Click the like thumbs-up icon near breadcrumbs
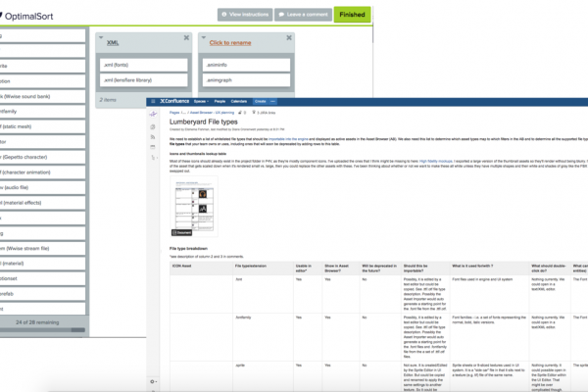This screenshot has width=588, height=392. pos(240,113)
